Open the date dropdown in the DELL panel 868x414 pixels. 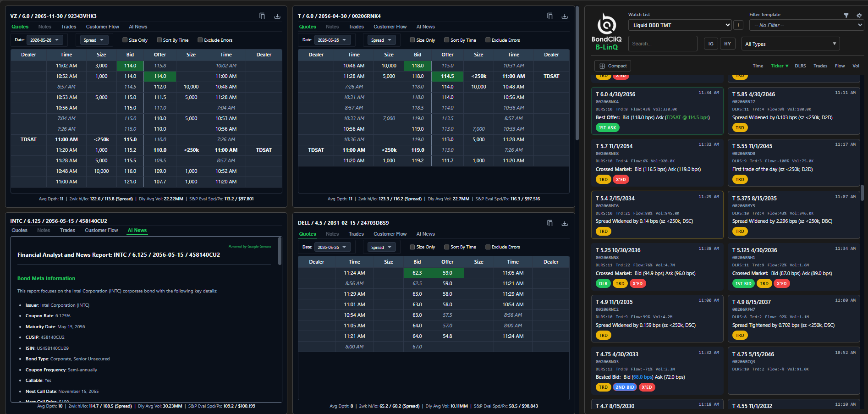pyautogui.click(x=332, y=247)
